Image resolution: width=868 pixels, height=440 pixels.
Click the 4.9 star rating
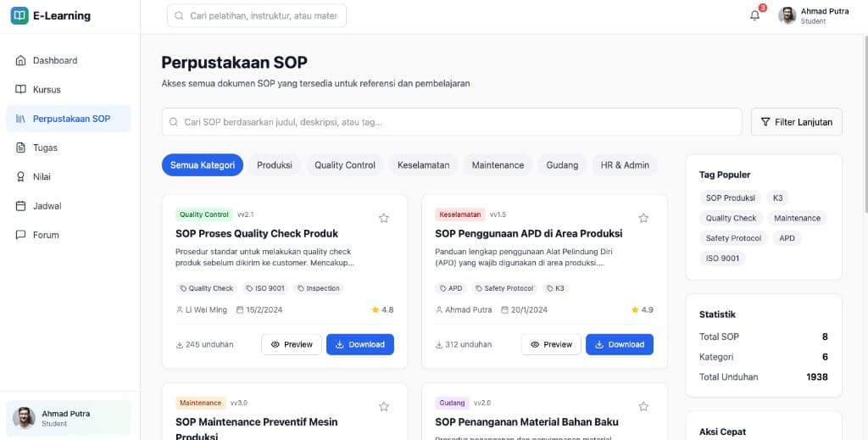(643, 310)
